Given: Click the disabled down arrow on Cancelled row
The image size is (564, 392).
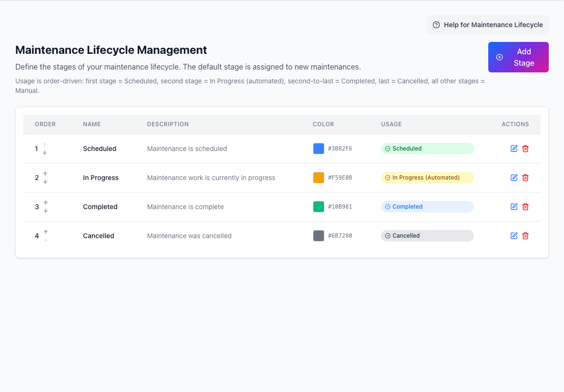Looking at the screenshot, I should click(46, 240).
